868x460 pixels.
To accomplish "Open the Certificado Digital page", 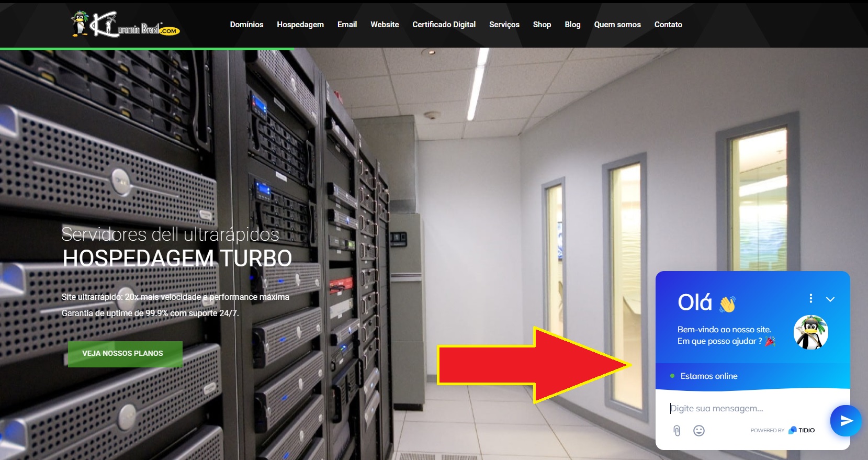I will (x=444, y=25).
